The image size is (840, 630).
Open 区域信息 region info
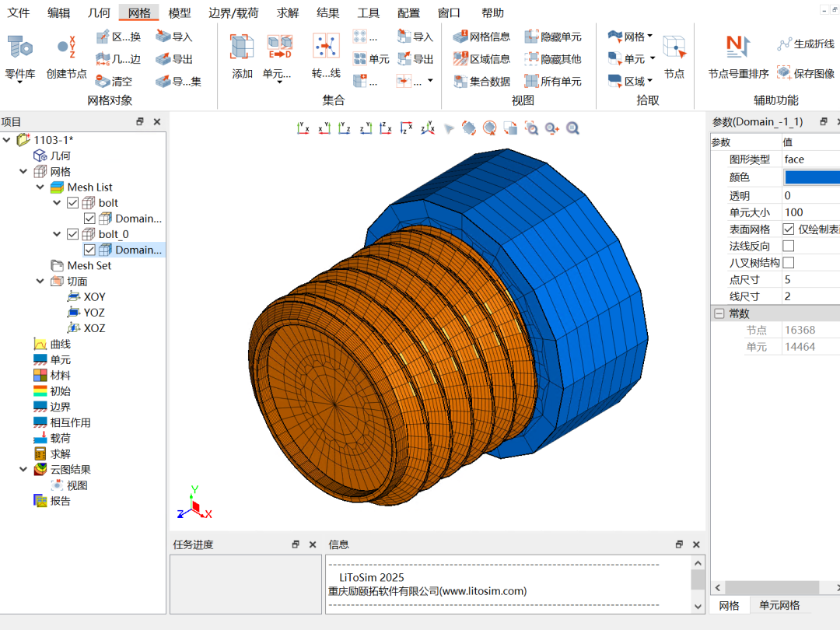click(x=481, y=59)
